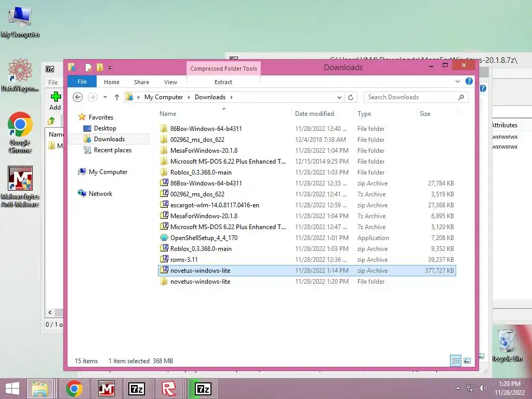Select the novetus-windows-lite file folder
Viewport: 532px width, 399px height.
click(x=307, y=281)
